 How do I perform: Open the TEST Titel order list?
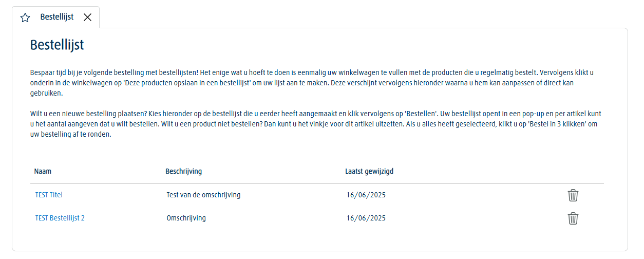49,195
